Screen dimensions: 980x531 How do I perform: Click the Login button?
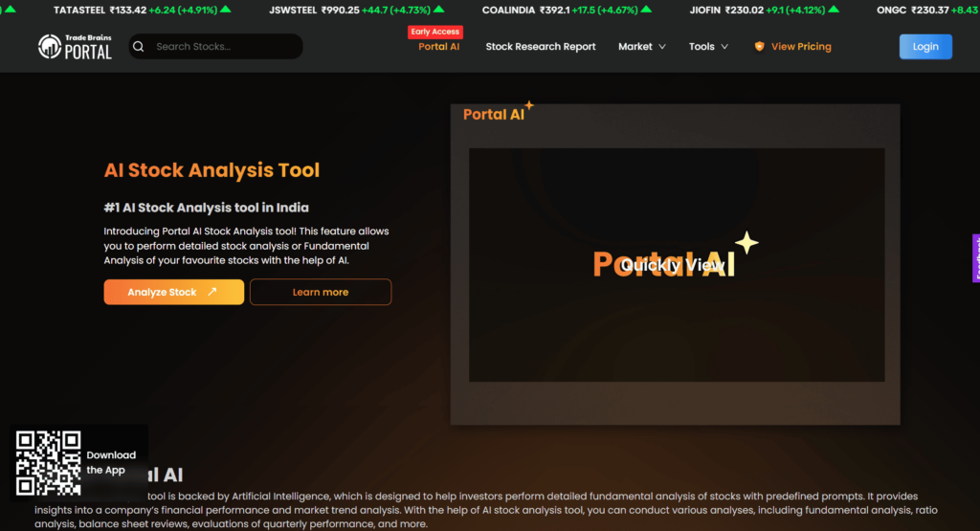[925, 46]
